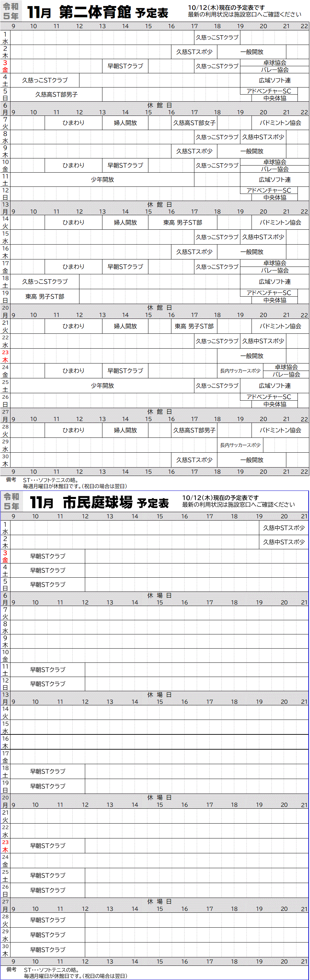Select 久慈高ST部男子 cell on 28日 gymnasium row
The image size is (310, 980).
pyautogui.click(x=194, y=430)
